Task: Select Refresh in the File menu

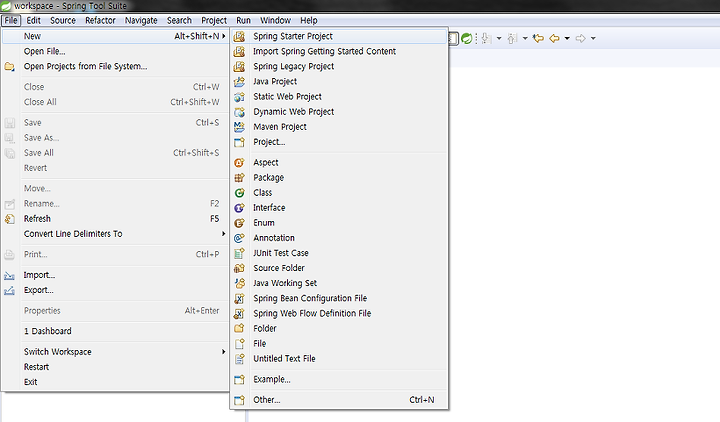Action: pyautogui.click(x=115, y=219)
